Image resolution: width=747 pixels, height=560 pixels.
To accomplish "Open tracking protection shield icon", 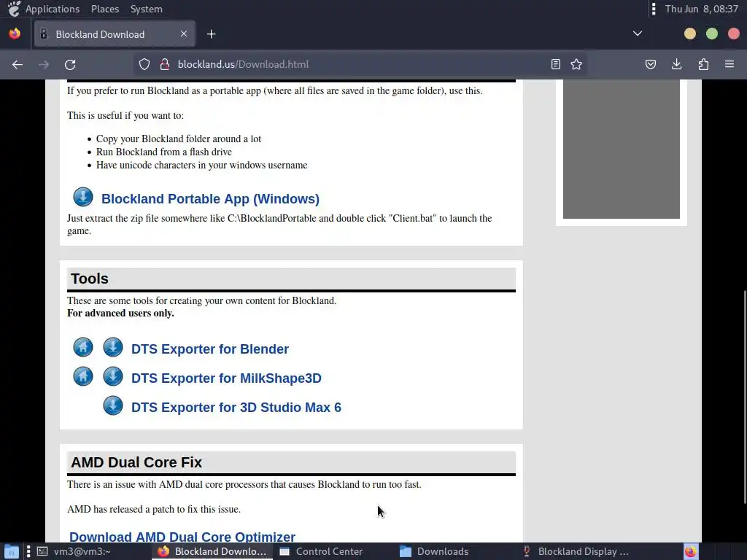I will (144, 64).
